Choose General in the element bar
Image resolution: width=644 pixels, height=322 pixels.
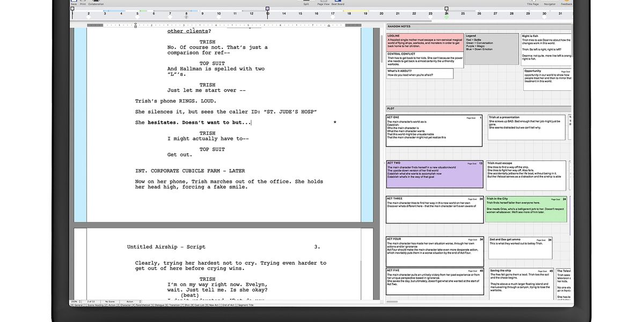78,305
